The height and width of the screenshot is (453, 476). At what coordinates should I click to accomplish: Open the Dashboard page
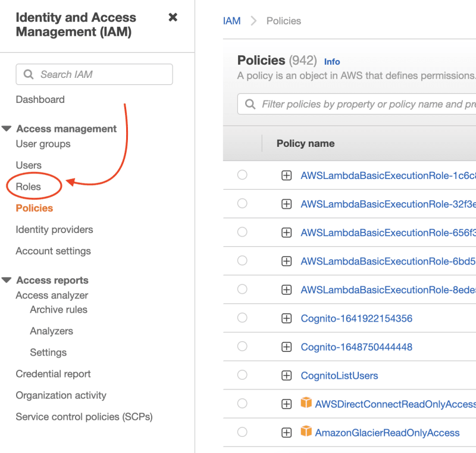pyautogui.click(x=40, y=99)
